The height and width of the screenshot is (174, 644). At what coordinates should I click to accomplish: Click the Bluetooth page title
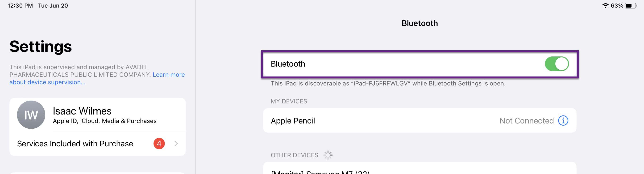420,23
